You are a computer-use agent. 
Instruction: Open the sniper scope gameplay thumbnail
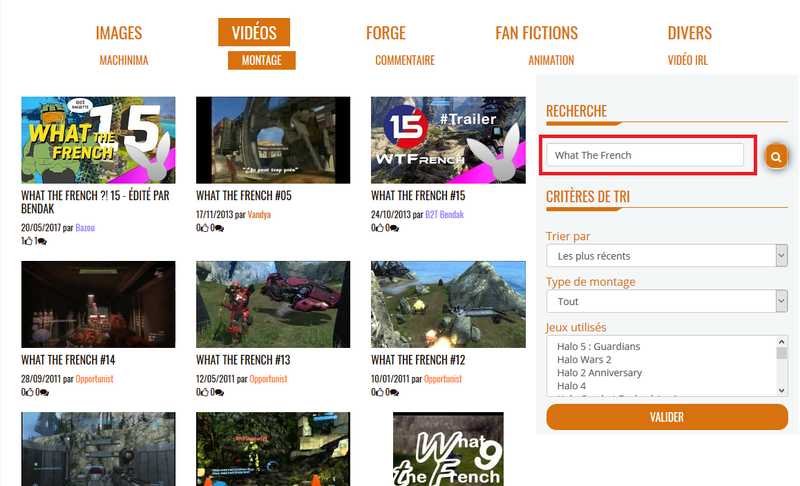[x=98, y=449]
